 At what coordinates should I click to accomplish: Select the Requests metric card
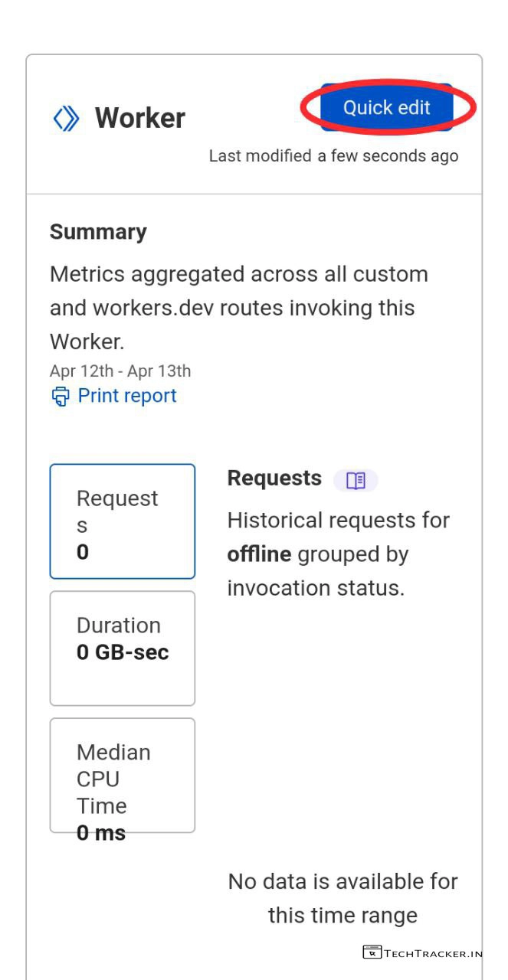click(122, 521)
